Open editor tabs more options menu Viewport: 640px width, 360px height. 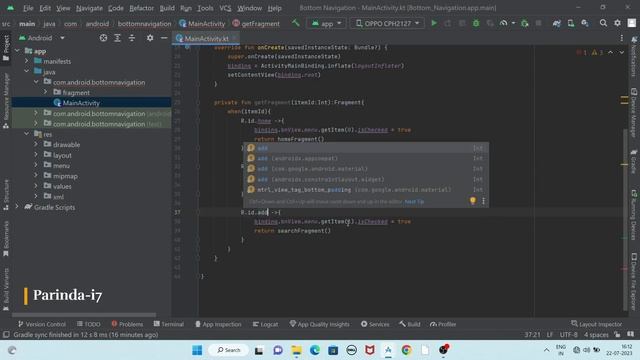click(622, 38)
